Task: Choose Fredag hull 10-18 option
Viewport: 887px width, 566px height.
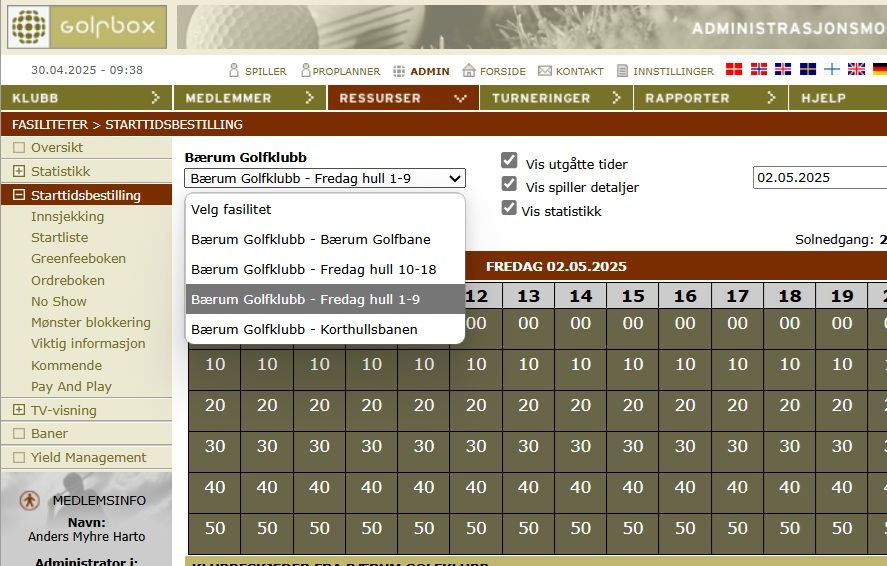Action: [325, 269]
